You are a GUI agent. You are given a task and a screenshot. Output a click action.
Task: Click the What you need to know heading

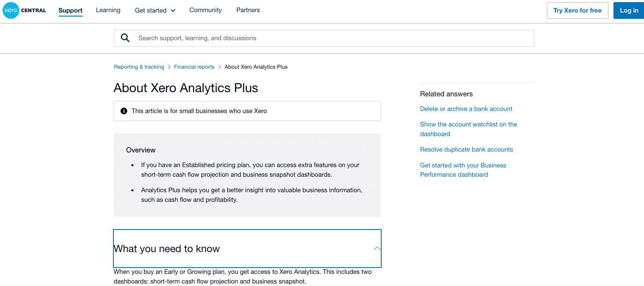[167, 249]
